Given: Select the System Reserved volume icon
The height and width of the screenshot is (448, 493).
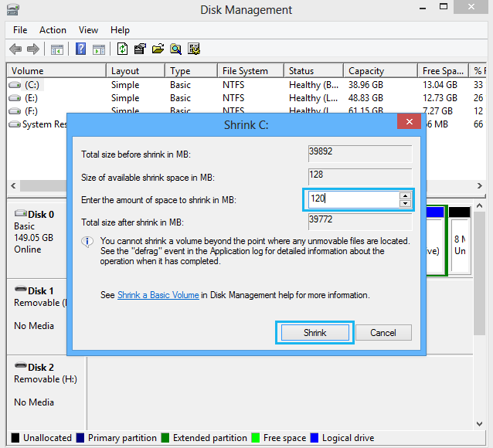Looking at the screenshot, I should point(15,124).
